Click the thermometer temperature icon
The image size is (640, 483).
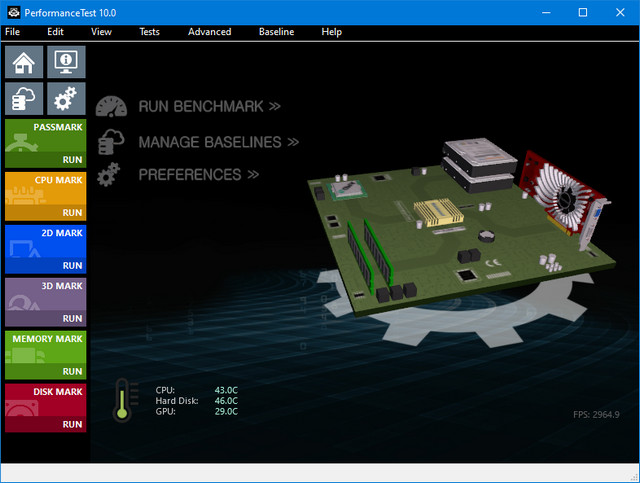tap(122, 399)
